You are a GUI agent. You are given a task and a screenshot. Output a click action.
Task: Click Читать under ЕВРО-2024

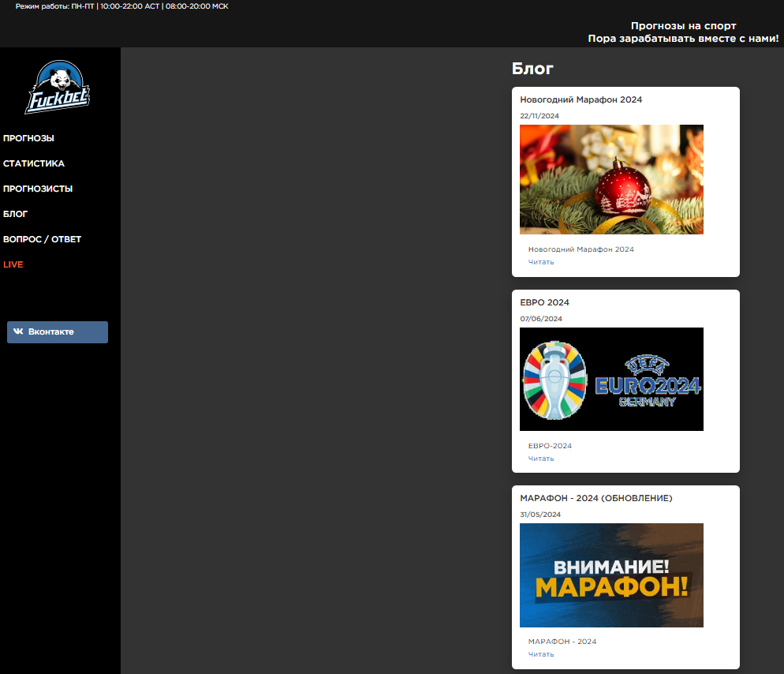541,459
